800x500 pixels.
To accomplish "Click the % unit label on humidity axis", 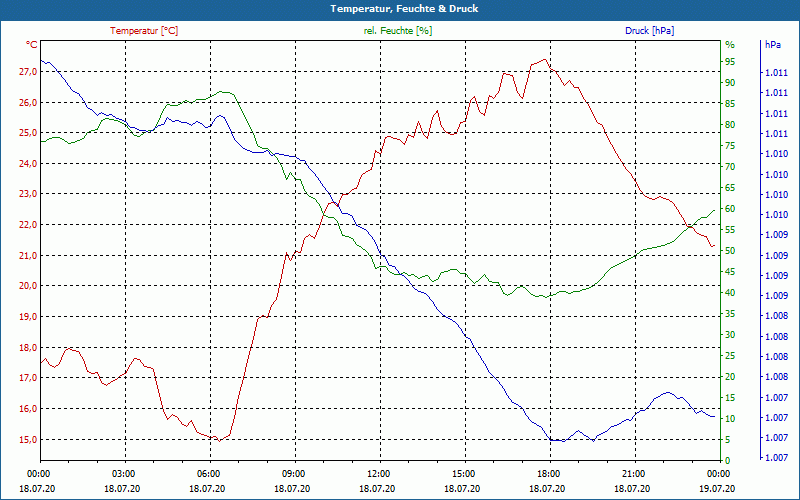I will click(x=730, y=45).
